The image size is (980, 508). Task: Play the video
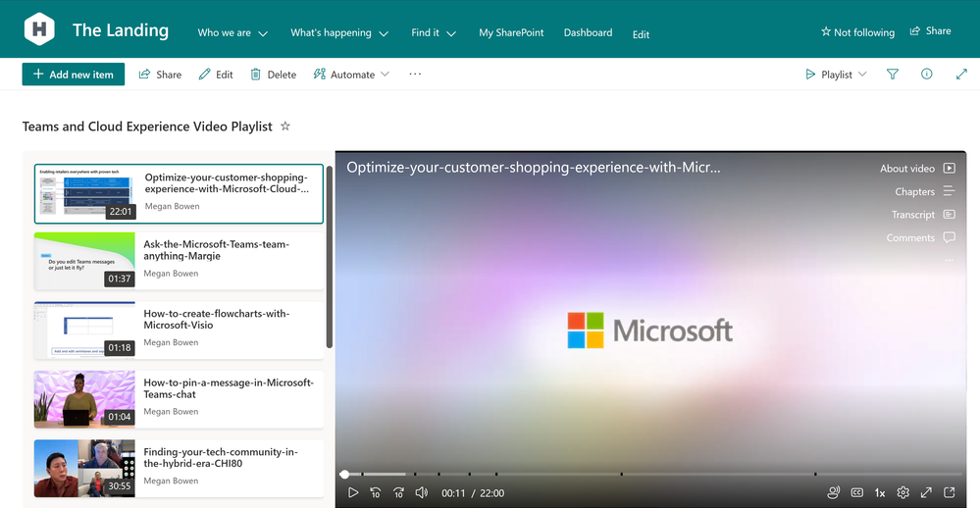click(x=353, y=493)
